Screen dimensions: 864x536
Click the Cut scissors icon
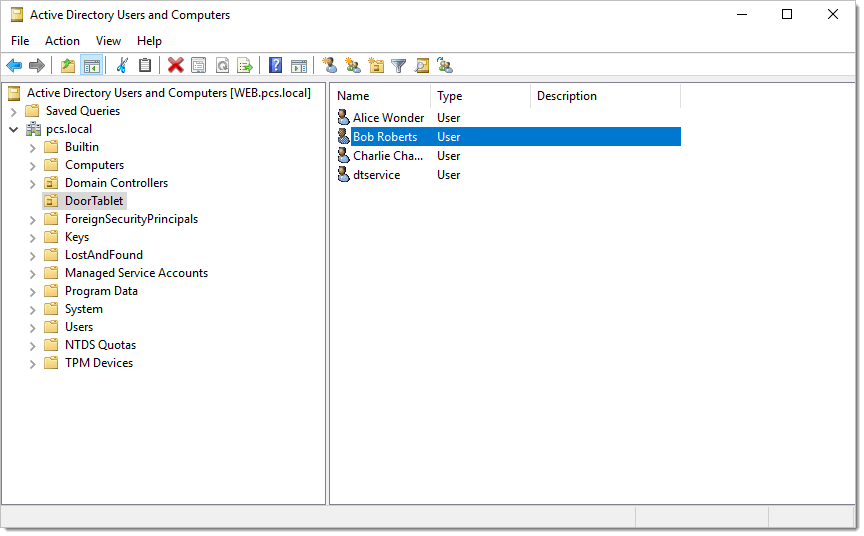[x=122, y=66]
